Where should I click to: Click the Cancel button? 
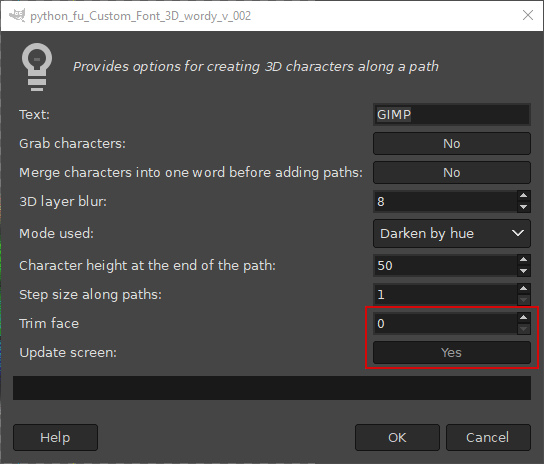(488, 437)
